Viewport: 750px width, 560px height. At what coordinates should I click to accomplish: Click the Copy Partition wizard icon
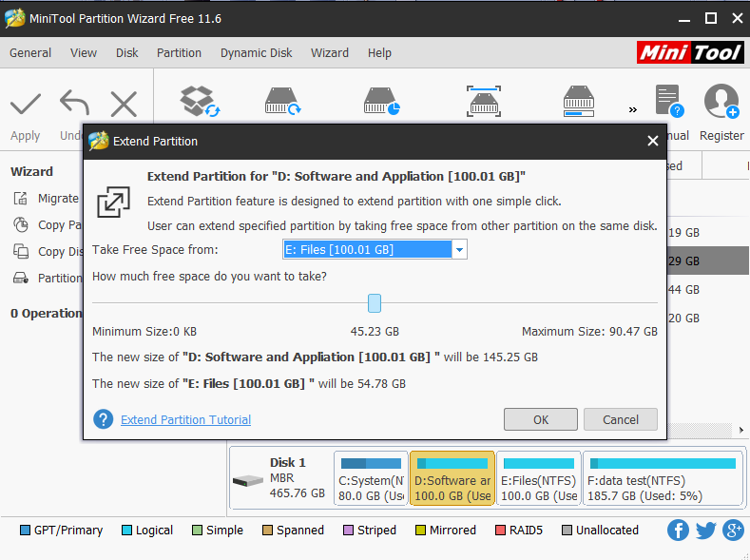[21, 224]
